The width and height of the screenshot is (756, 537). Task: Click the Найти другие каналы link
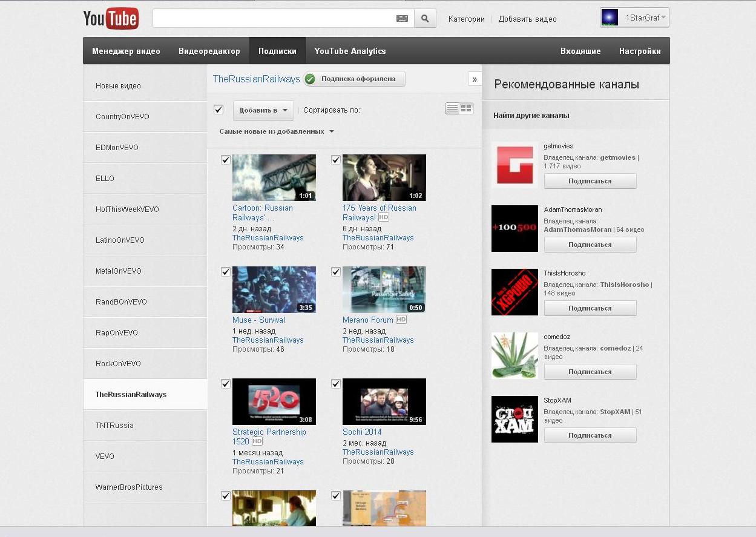[531, 115]
